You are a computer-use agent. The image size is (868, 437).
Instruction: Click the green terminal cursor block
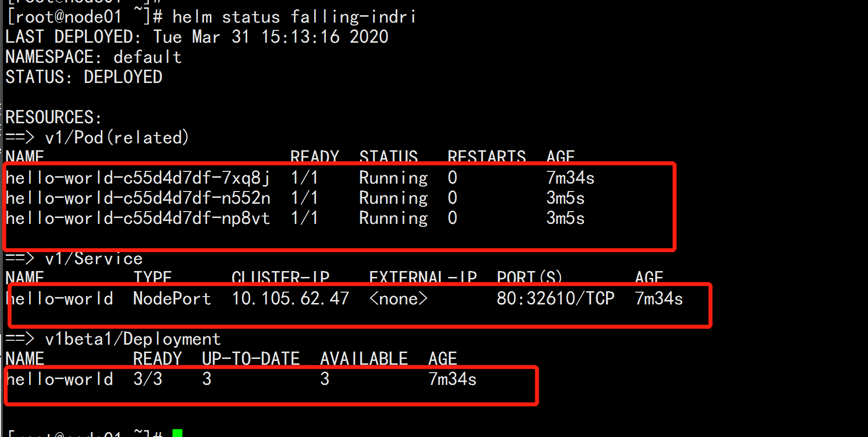pos(177,433)
